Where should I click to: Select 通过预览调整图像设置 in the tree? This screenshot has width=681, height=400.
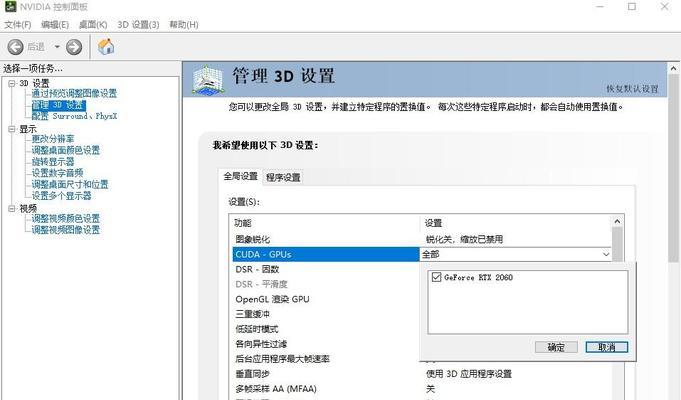click(x=74, y=93)
